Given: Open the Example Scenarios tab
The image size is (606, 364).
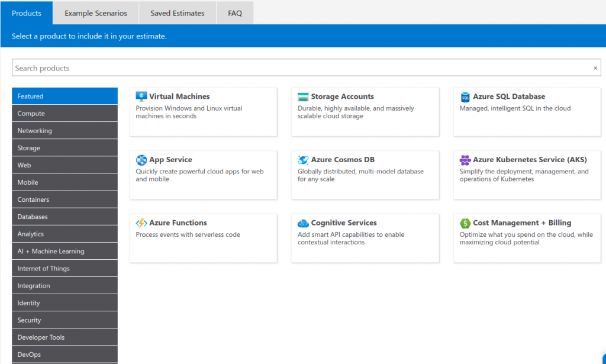Looking at the screenshot, I should click(x=96, y=13).
